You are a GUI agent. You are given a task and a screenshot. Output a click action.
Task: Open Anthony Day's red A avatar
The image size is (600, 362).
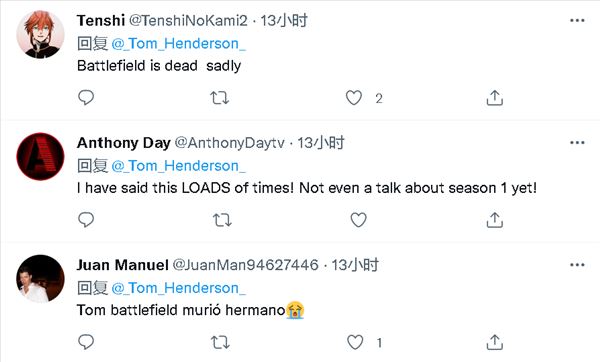40,157
